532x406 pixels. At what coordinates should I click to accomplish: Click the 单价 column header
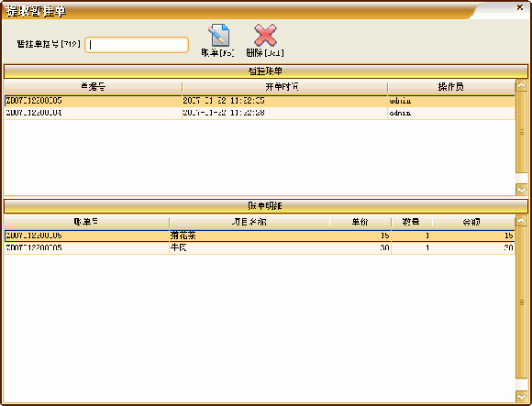point(360,222)
